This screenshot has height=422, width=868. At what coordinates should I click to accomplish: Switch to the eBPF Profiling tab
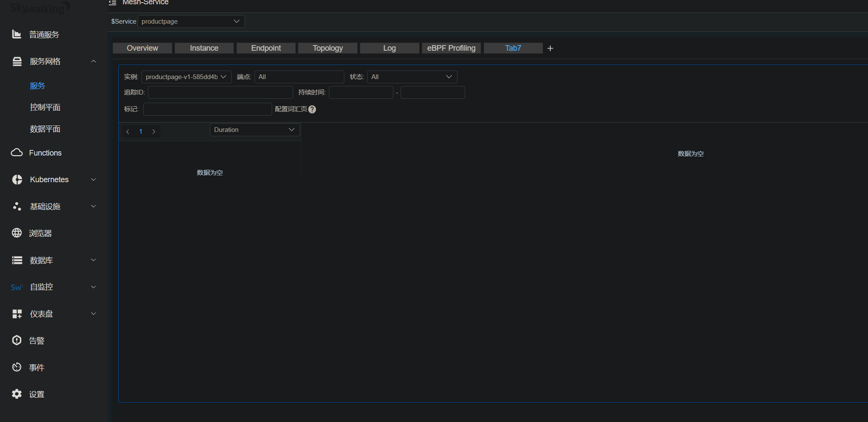tap(451, 48)
